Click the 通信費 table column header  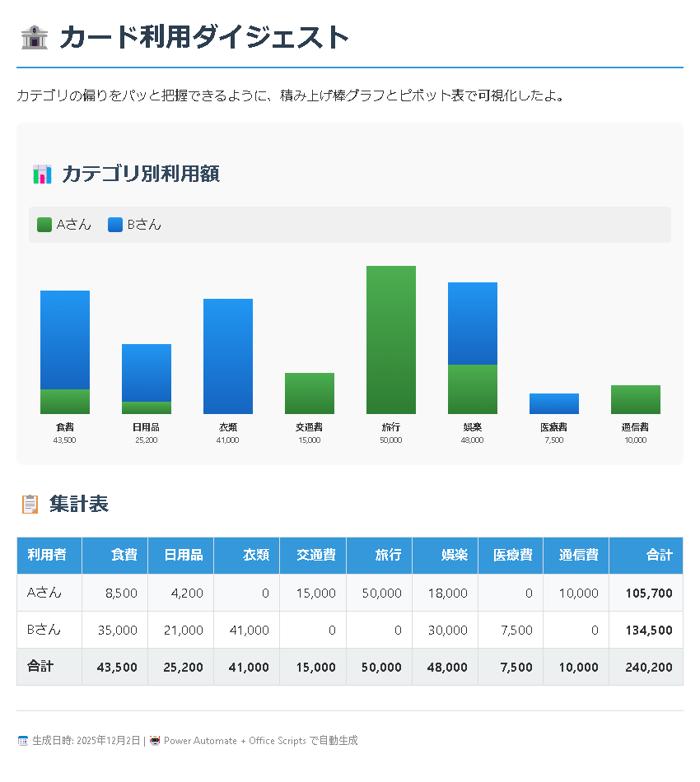click(x=576, y=556)
